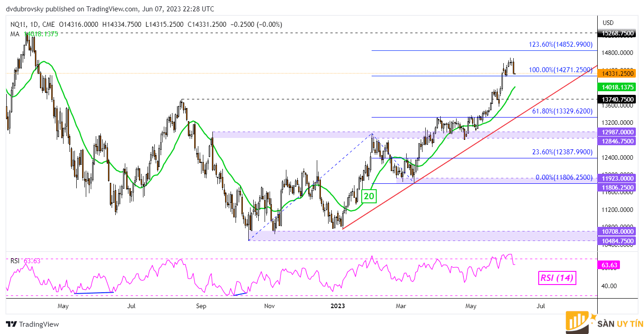This screenshot has height=334, width=644.
Task: Click the May label right after Mar
Action: coord(471,306)
